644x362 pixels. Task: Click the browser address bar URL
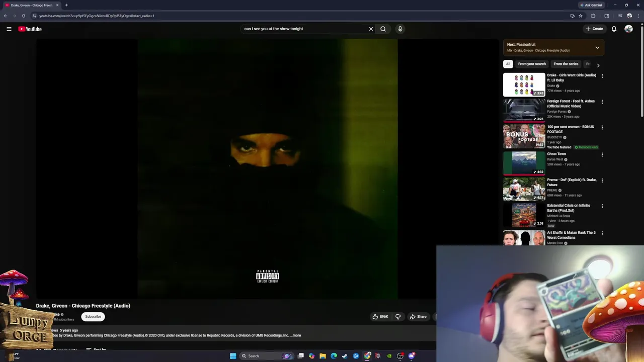point(97,16)
